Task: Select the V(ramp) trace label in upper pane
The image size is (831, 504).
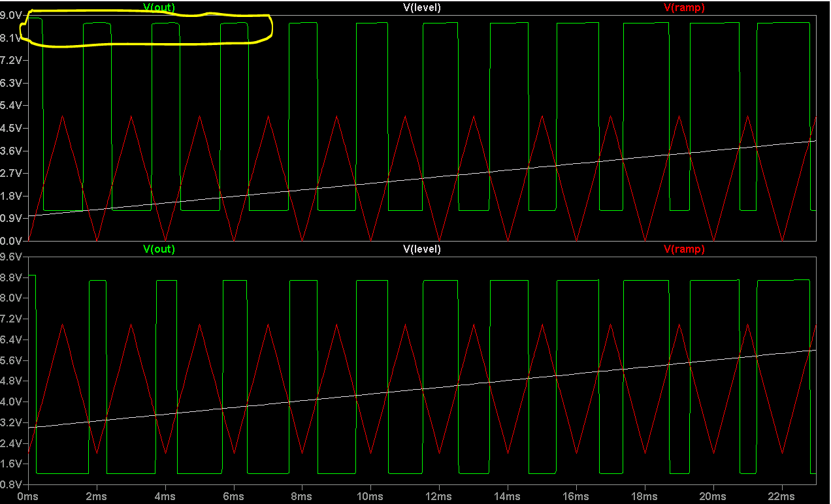Action: (684, 8)
